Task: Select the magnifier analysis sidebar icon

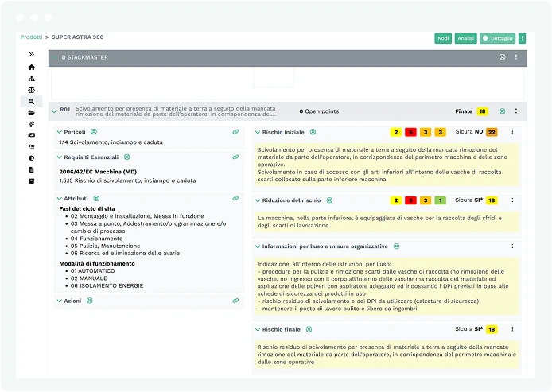Action: click(x=31, y=101)
